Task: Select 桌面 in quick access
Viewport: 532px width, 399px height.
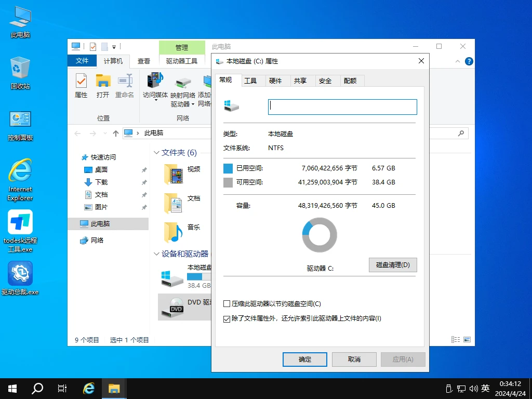Action: (101, 170)
